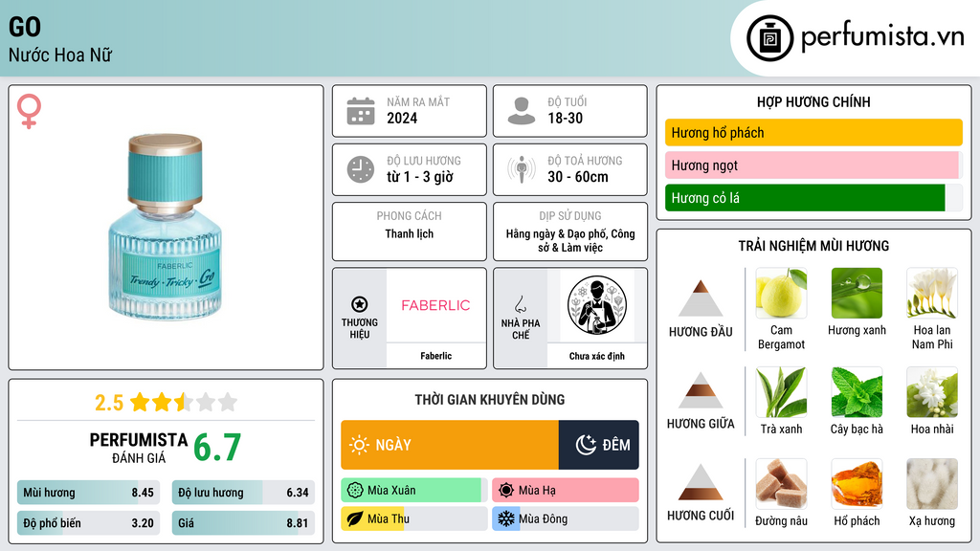Click the 2.5 star rating stars
Viewport: 980px width, 551px height.
click(184, 402)
